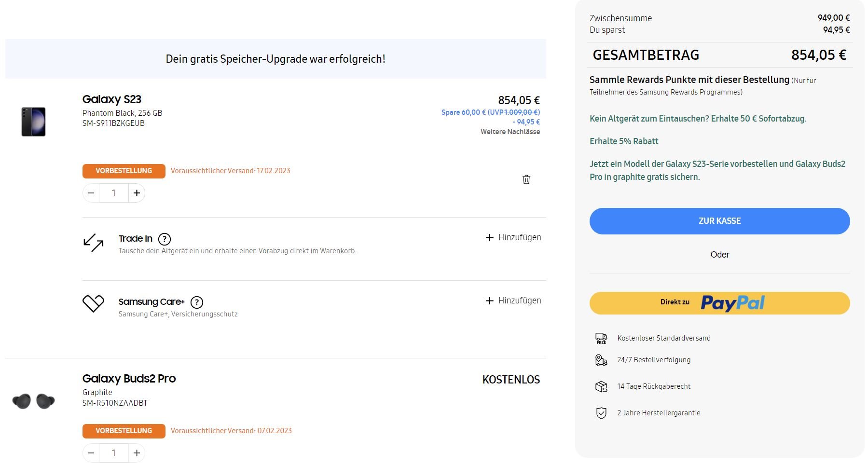Viewport: 868px width, 465px height.
Task: Click Kostenloser Standardversand text
Action: pos(664,338)
